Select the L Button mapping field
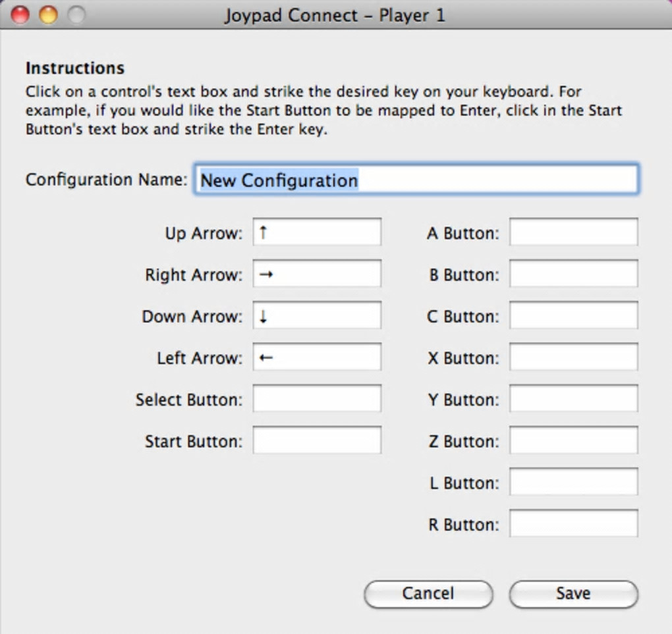672x634 pixels. click(x=573, y=483)
